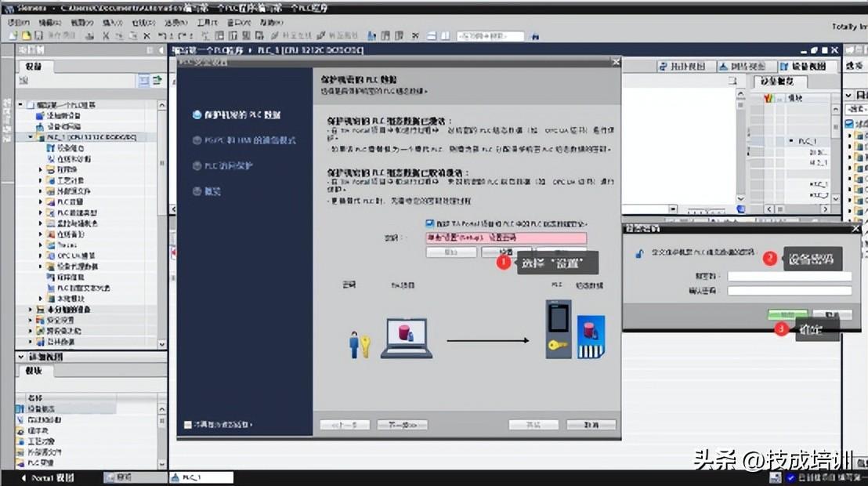Open the 项目 (Project) menu
This screenshot has width=868, height=486.
(19, 22)
